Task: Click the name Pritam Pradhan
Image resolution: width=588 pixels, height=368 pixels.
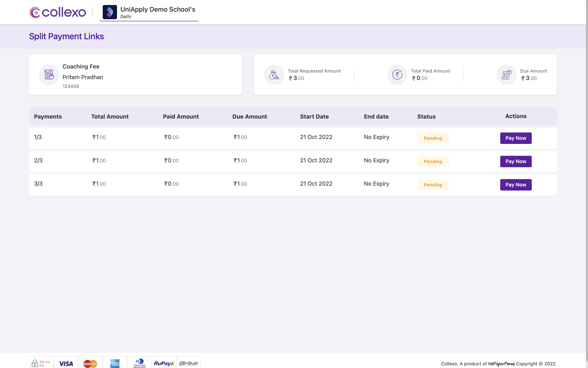Action: coord(83,77)
